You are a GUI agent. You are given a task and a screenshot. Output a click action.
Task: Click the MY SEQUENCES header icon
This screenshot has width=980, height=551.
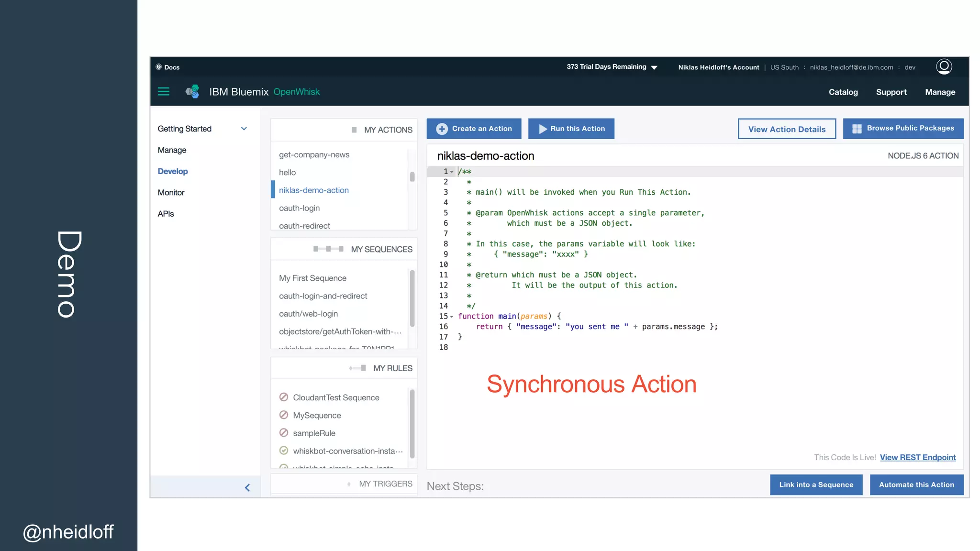[328, 249]
